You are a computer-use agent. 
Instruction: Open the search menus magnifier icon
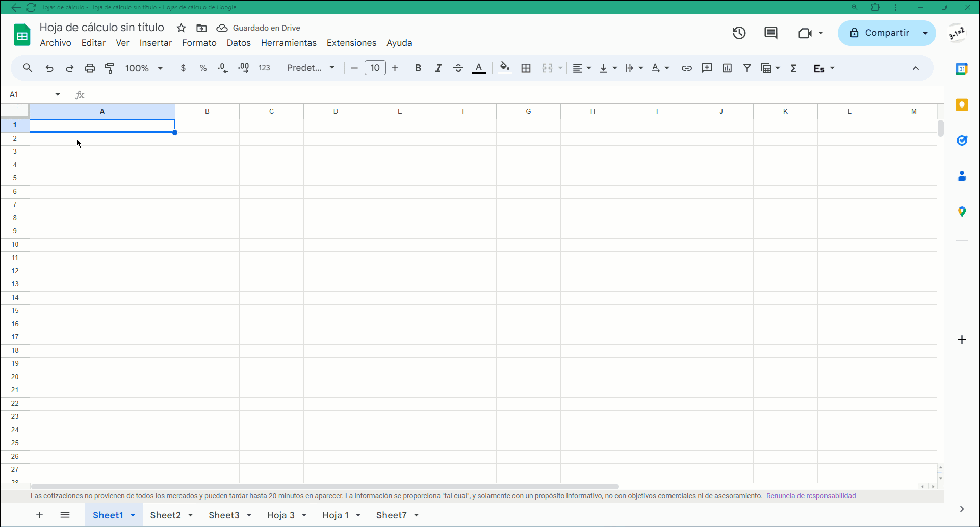coord(28,68)
